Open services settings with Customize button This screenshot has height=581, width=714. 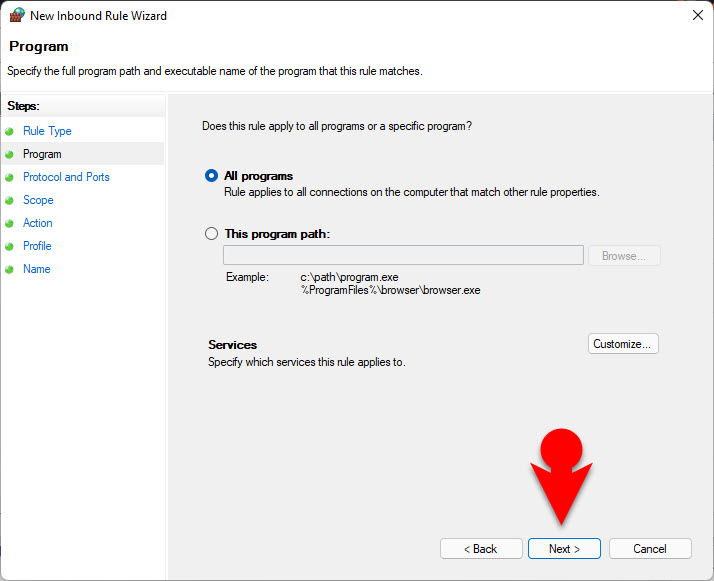tap(623, 344)
